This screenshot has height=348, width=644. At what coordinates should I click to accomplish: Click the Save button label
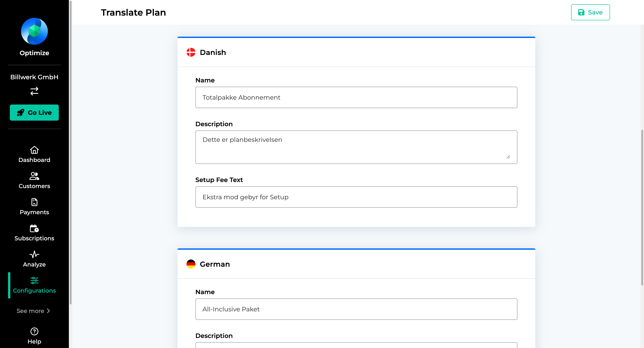595,12
